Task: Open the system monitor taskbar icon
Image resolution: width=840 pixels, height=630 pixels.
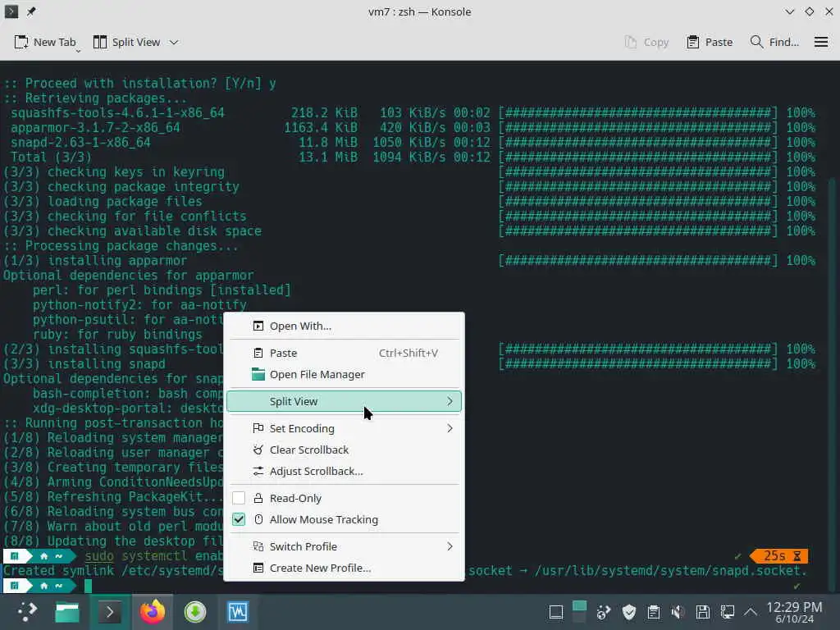Action: 237,612
